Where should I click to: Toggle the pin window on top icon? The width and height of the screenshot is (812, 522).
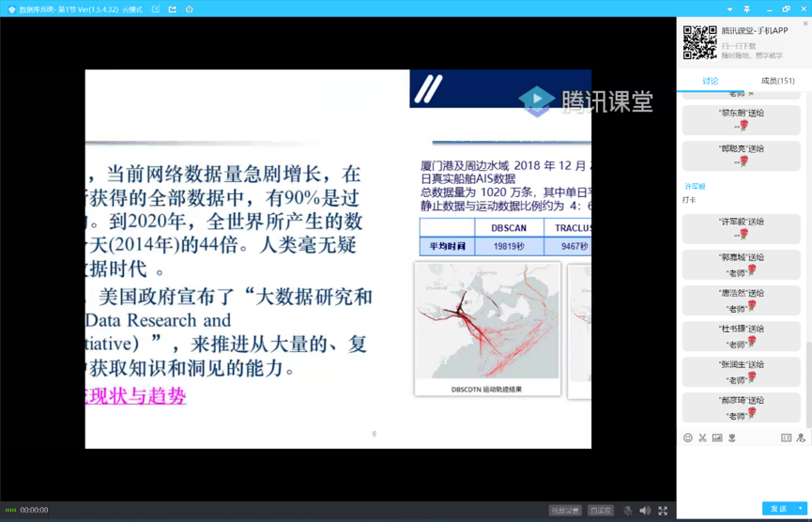point(747,9)
